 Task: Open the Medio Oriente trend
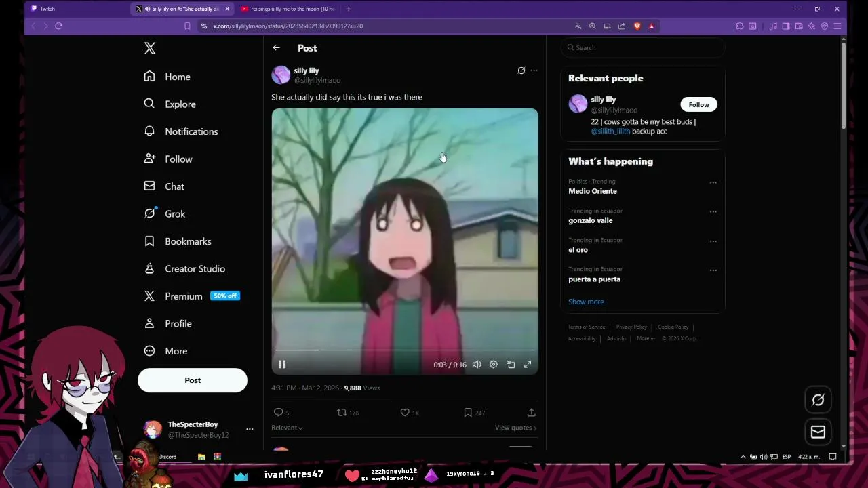(x=593, y=191)
